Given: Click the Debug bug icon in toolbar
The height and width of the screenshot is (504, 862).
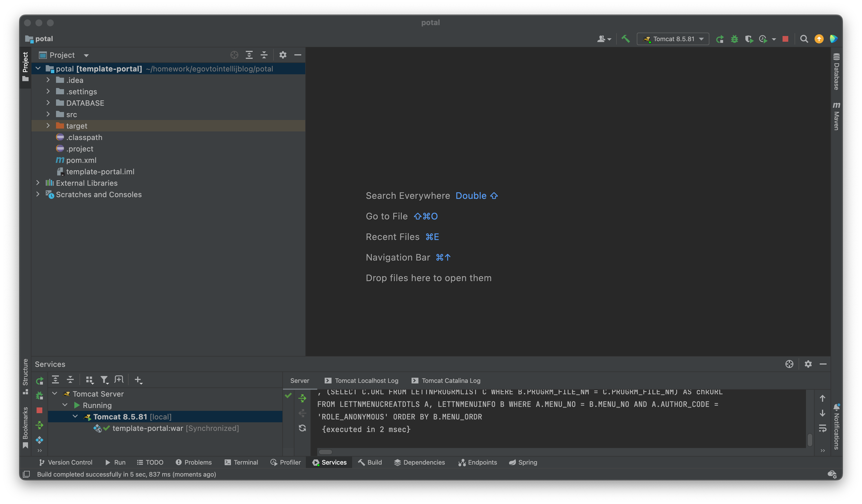Looking at the screenshot, I should point(735,39).
